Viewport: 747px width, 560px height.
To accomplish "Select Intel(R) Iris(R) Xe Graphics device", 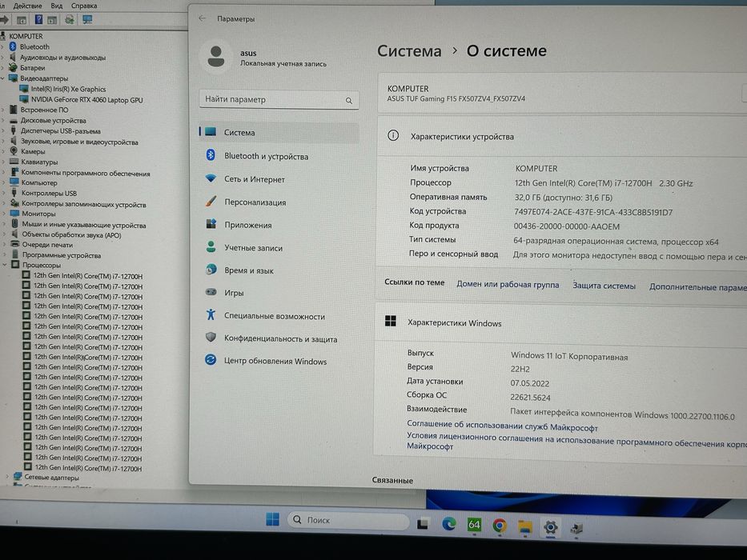I will click(x=68, y=89).
